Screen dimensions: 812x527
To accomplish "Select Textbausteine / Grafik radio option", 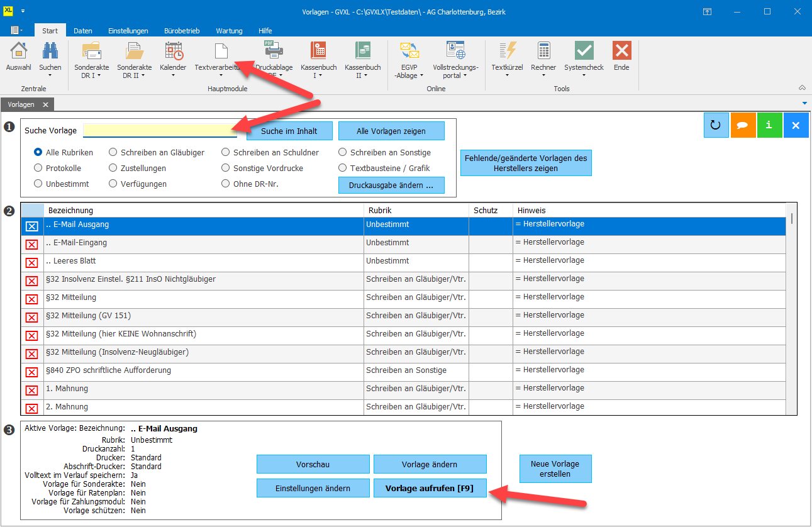I will tap(343, 168).
